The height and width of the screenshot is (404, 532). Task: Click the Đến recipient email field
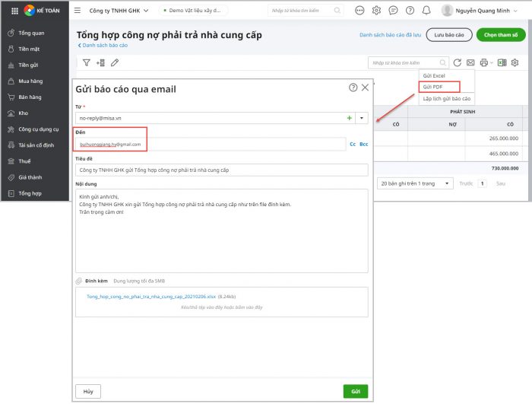(211, 145)
